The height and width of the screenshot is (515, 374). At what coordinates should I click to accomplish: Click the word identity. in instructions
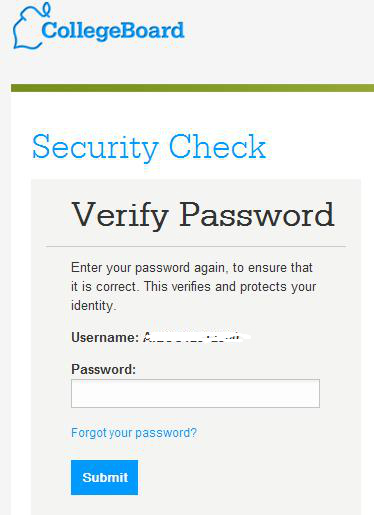tap(94, 306)
